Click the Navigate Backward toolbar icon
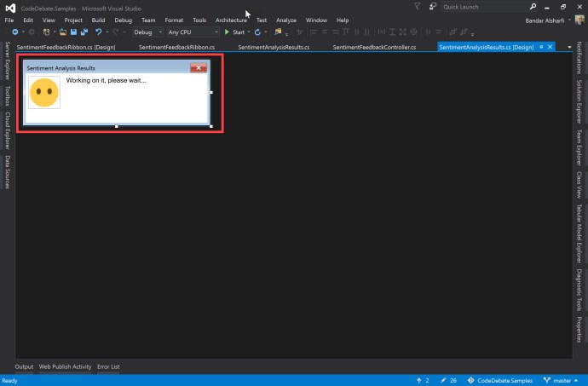588x386 pixels. (16, 32)
